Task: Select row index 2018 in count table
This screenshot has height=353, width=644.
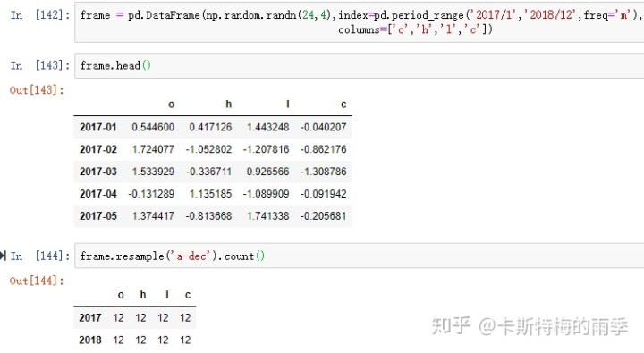Action: tap(90, 340)
